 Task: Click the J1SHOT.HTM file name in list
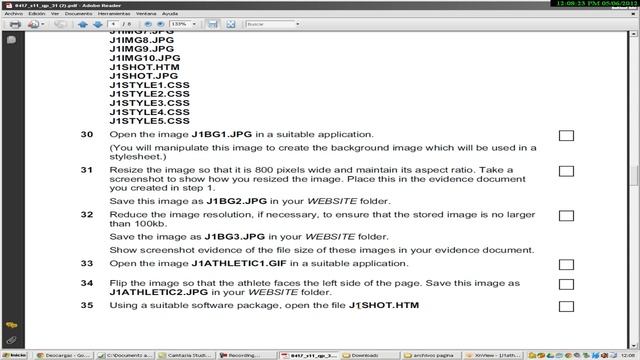point(144,67)
